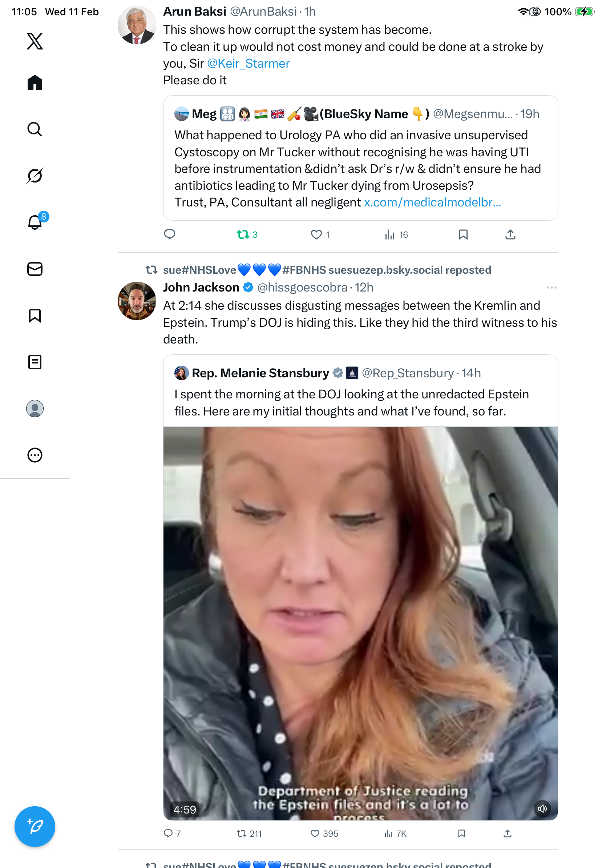Bookmark John Jackson's post

pyautogui.click(x=462, y=833)
